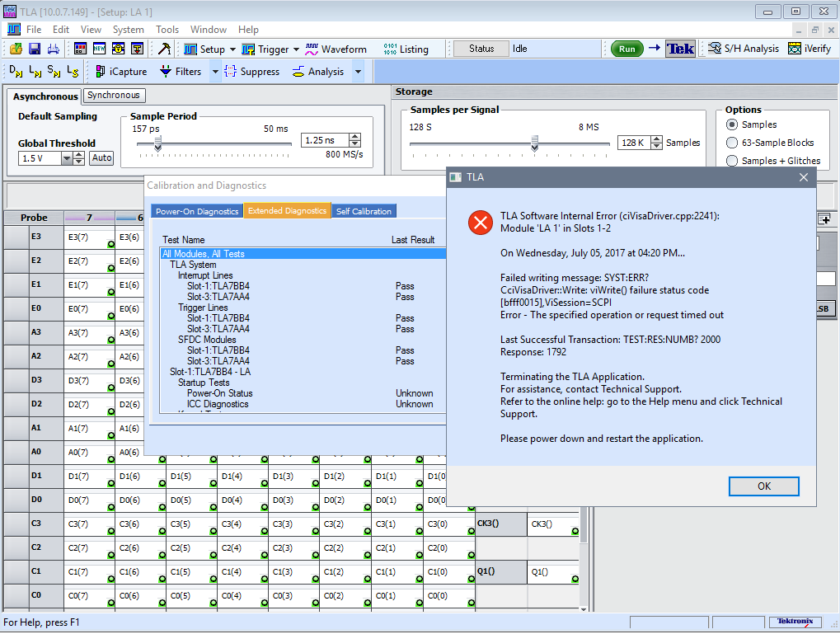Open the Edit menu
Image resolution: width=840 pixels, height=634 pixels.
click(60, 30)
